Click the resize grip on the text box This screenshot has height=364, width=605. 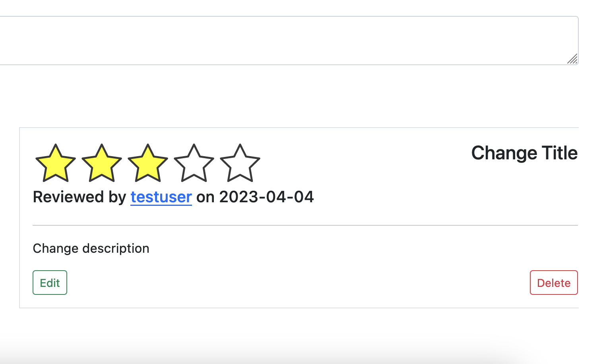572,60
